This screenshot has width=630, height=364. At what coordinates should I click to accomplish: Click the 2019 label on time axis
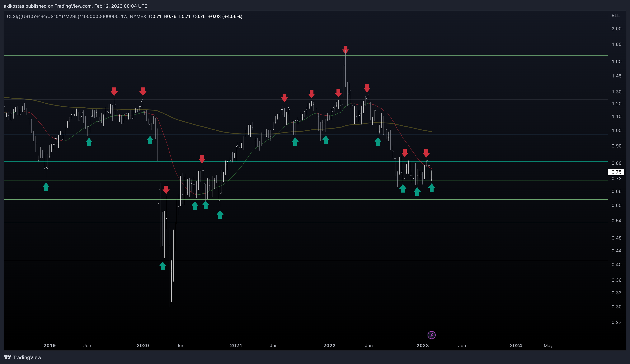point(49,346)
